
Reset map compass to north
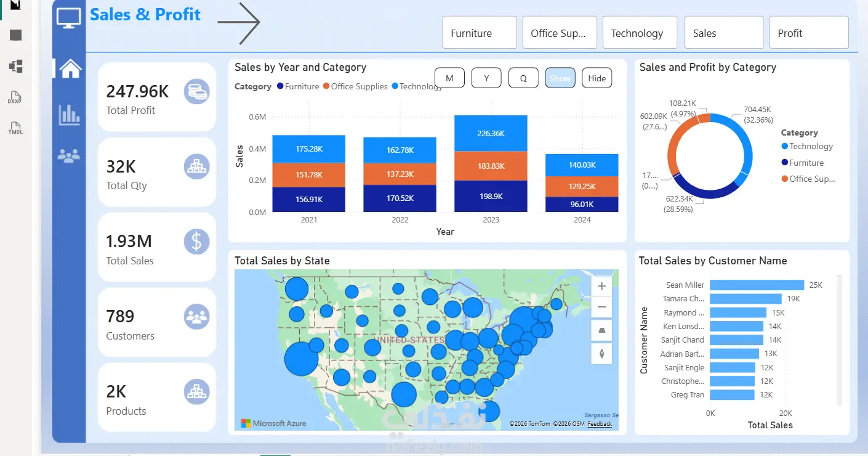point(601,353)
